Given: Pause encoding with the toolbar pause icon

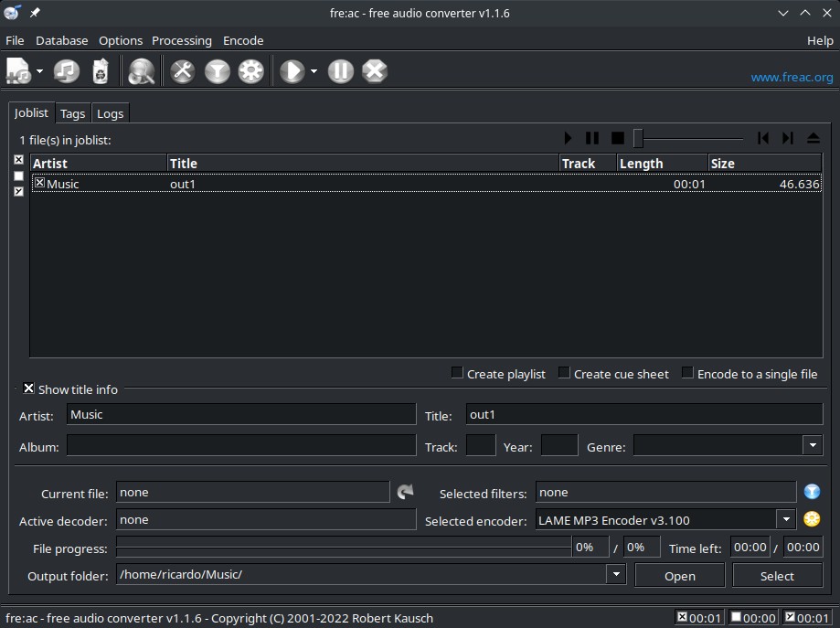Looking at the screenshot, I should point(341,70).
